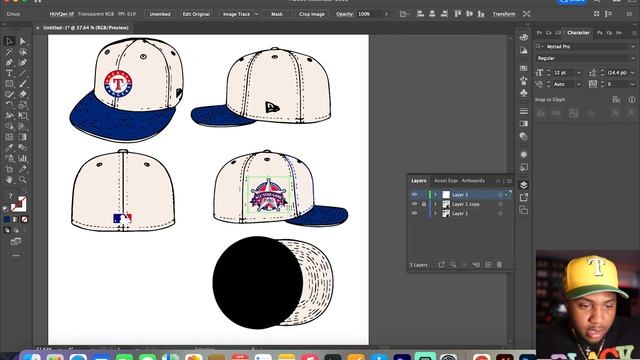This screenshot has height=360, width=640.
Task: Click target circle of Layer 3
Action: click(x=500, y=195)
